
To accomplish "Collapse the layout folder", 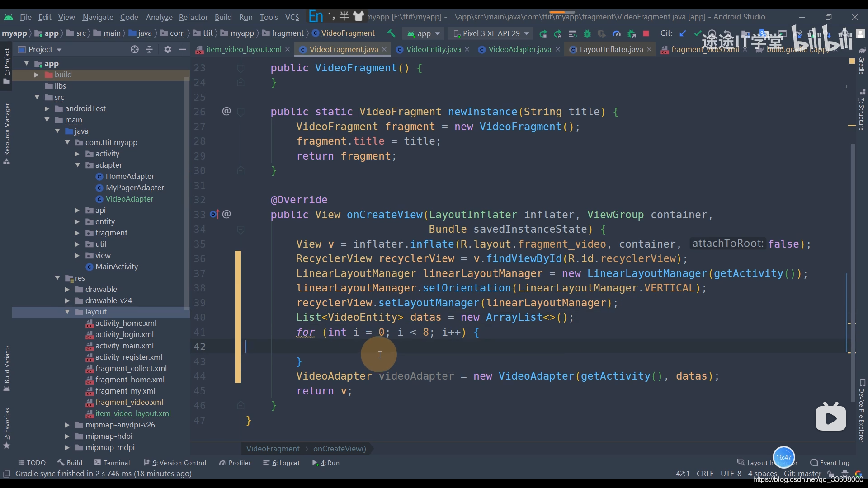I will [67, 312].
